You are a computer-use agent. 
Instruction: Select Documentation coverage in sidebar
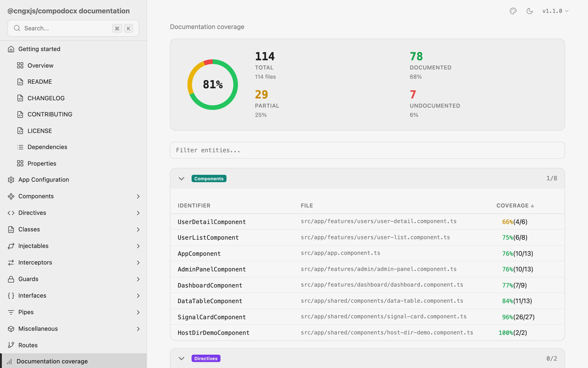coord(73,361)
